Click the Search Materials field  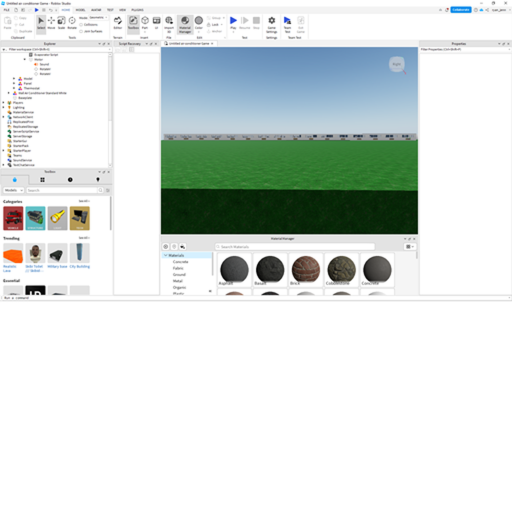point(295,247)
